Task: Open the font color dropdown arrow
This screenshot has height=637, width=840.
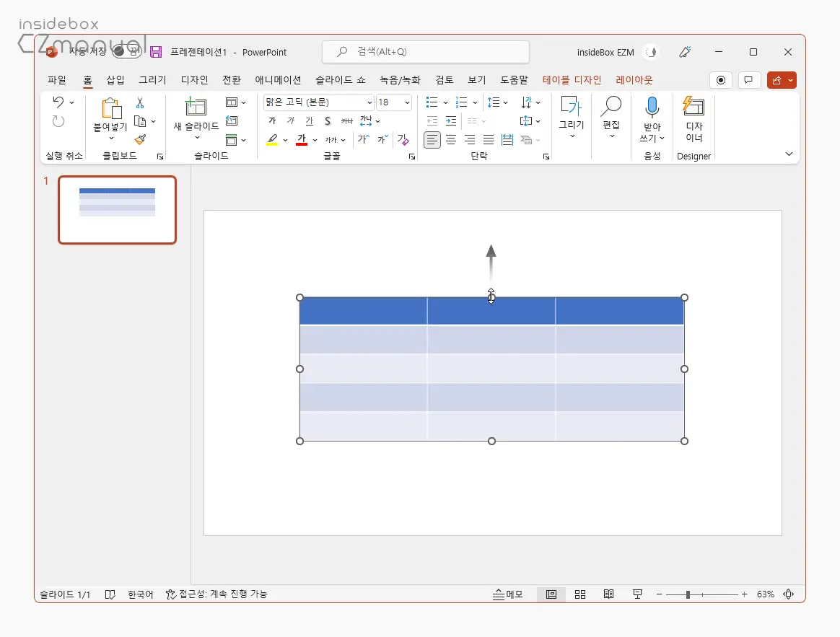Action: 315,140
